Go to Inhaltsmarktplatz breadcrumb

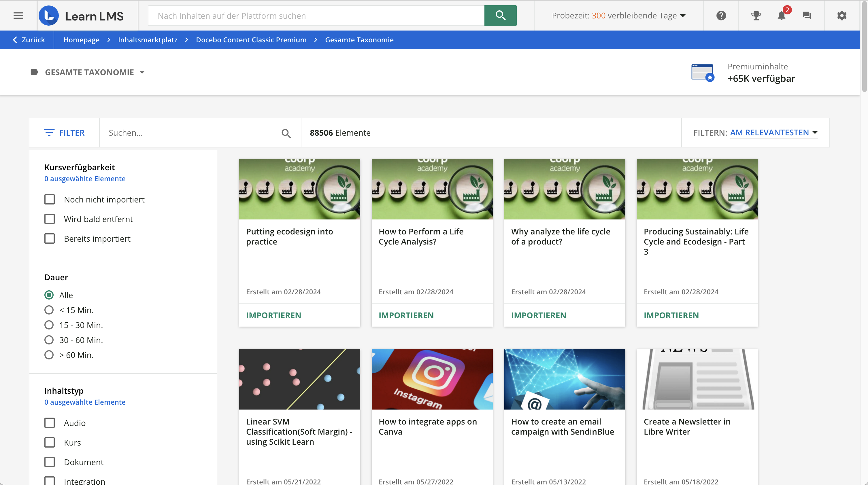click(x=148, y=40)
